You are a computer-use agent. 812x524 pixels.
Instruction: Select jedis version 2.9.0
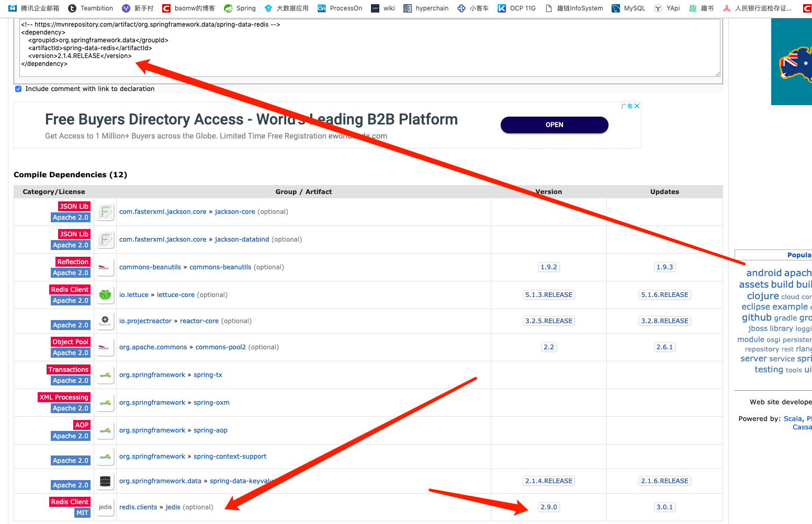pyautogui.click(x=549, y=507)
